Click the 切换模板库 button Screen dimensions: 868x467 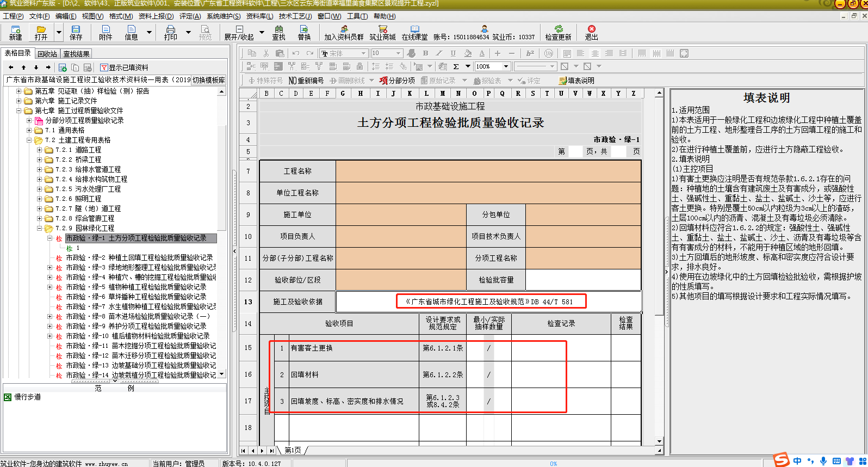pyautogui.click(x=209, y=80)
